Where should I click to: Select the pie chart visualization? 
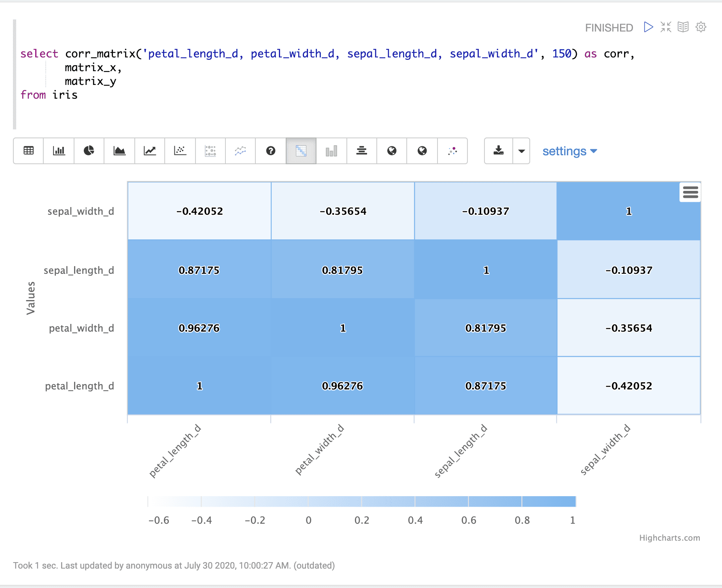[x=89, y=151]
